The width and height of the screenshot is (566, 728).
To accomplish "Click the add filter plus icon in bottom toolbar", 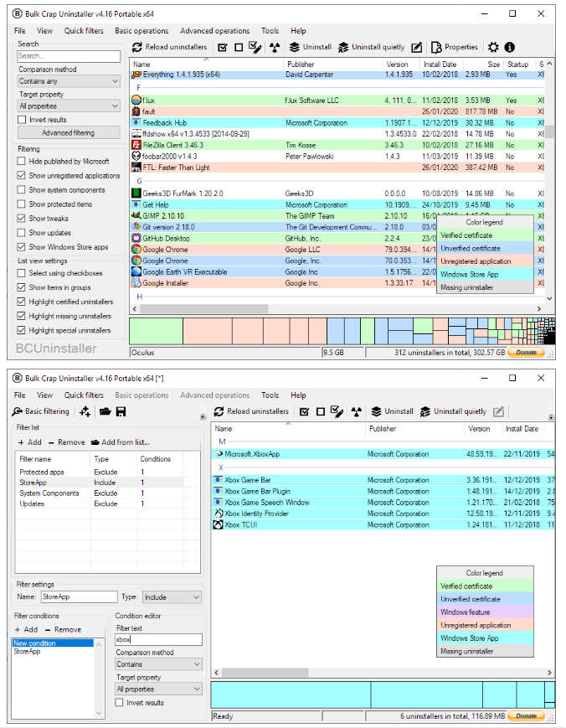I will (85, 411).
